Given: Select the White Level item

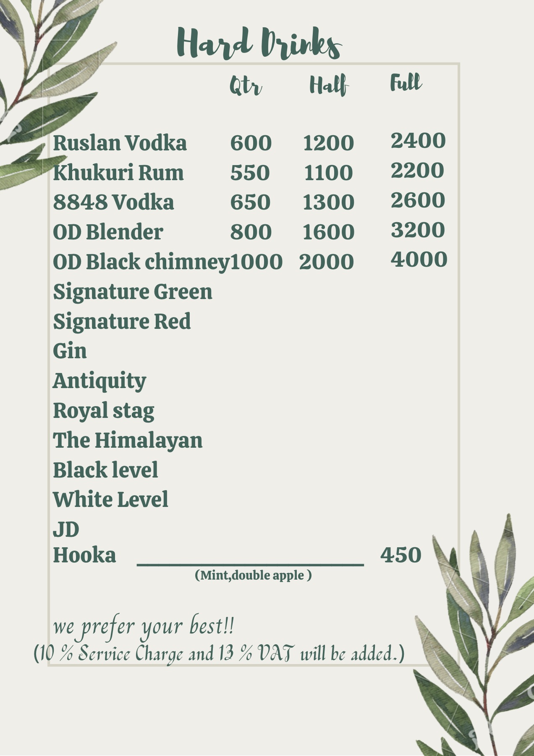Looking at the screenshot, I should tap(110, 499).
